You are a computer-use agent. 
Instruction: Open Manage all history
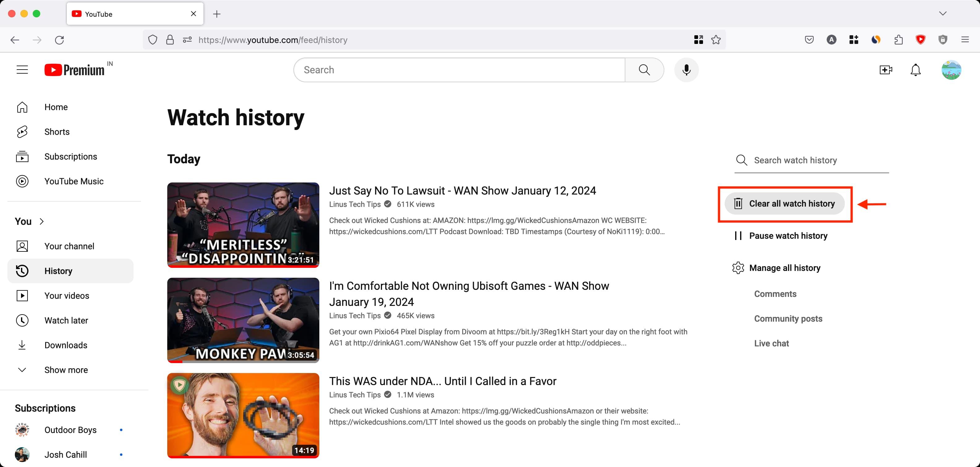(776, 268)
